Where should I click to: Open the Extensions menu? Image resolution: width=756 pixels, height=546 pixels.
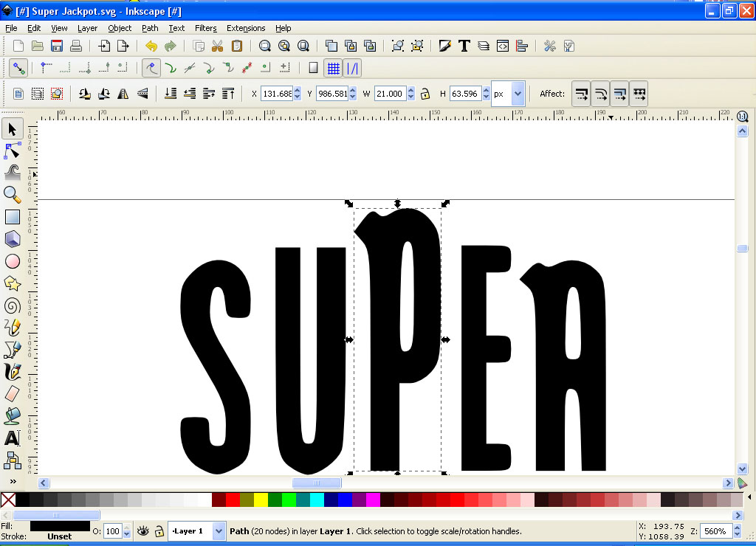pyautogui.click(x=246, y=28)
